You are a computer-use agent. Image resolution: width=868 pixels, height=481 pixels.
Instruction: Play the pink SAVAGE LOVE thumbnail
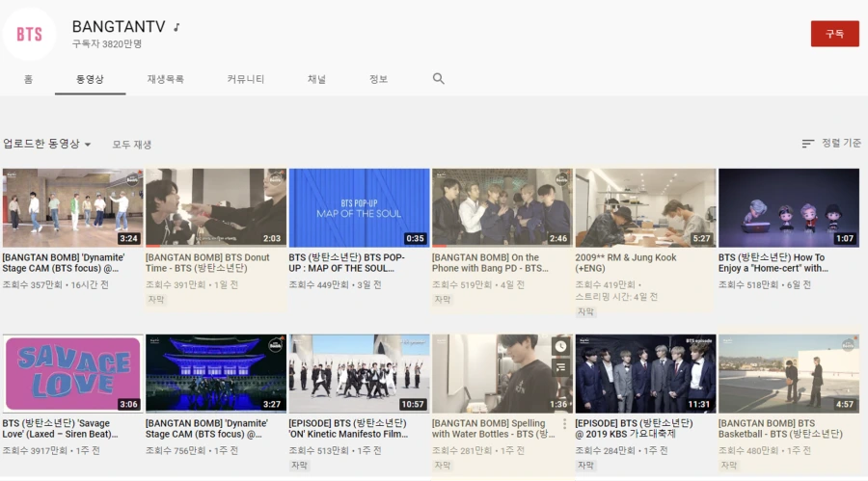[x=72, y=374]
